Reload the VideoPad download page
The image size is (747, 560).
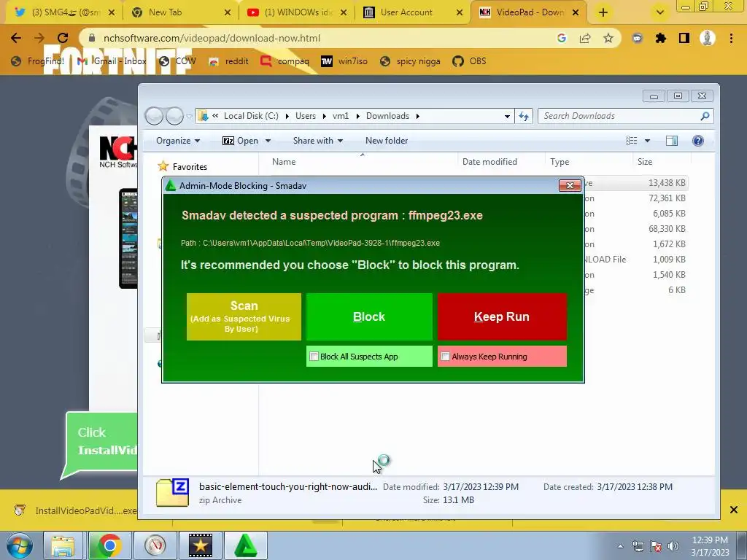[x=63, y=38]
